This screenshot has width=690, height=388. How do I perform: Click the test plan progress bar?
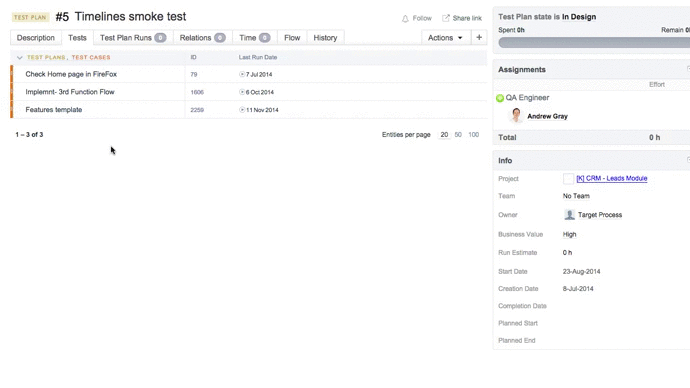pyautogui.click(x=594, y=43)
